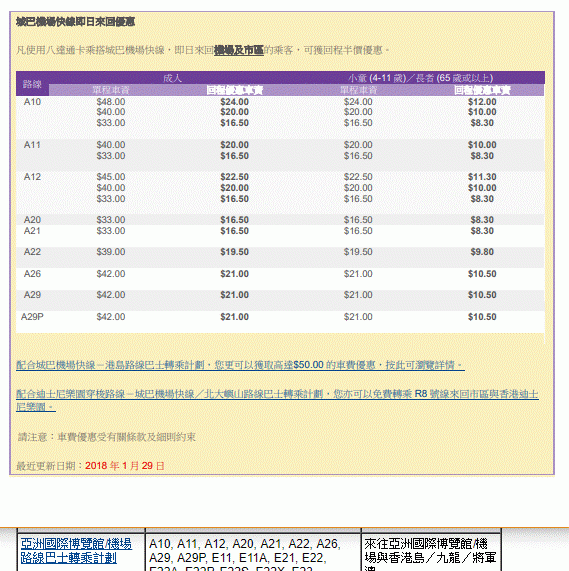The image size is (569, 571).
Task: Click the A29 route label
Action: click(32, 295)
